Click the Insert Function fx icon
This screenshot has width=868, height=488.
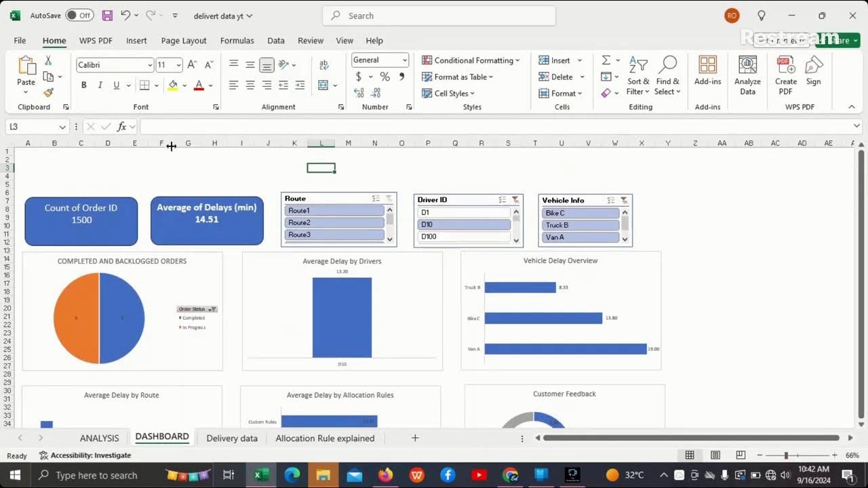point(122,127)
